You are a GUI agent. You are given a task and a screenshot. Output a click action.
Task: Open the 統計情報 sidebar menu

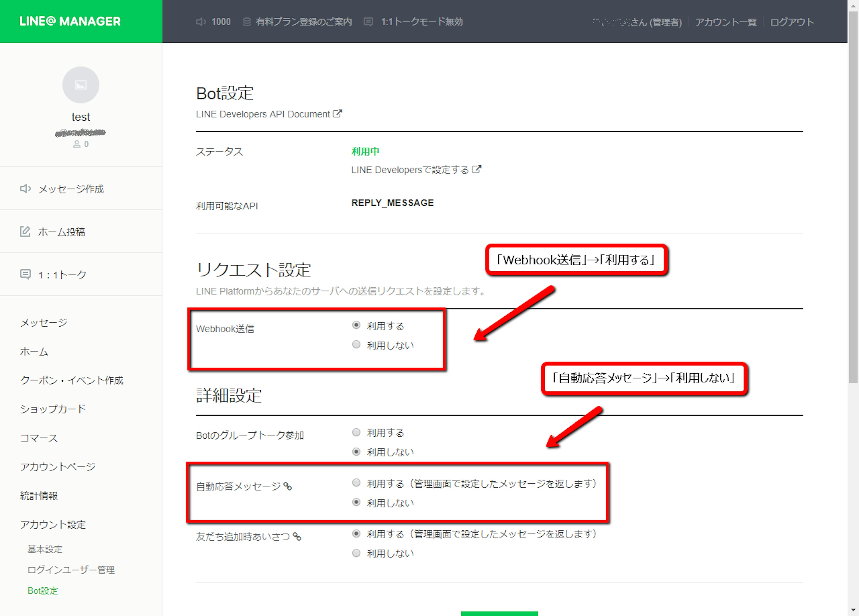click(x=39, y=496)
